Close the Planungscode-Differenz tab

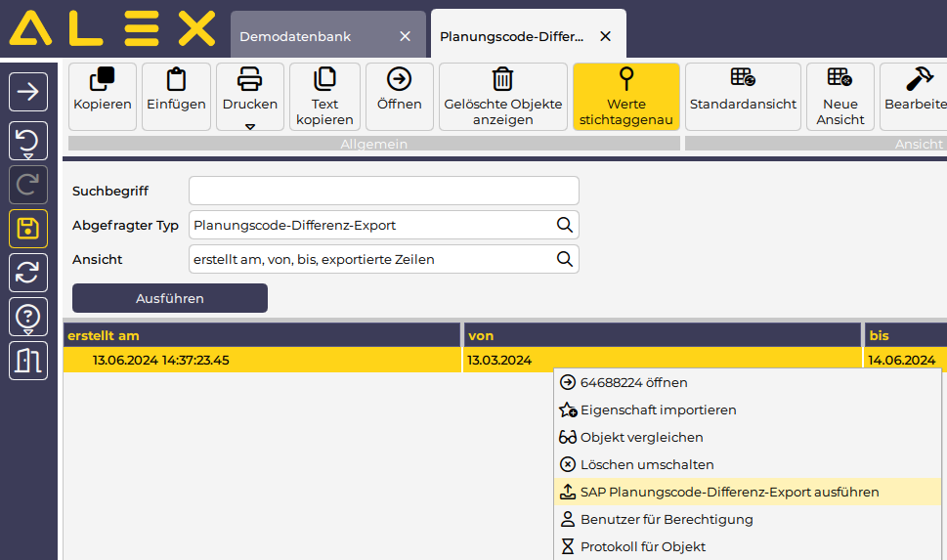click(x=605, y=36)
